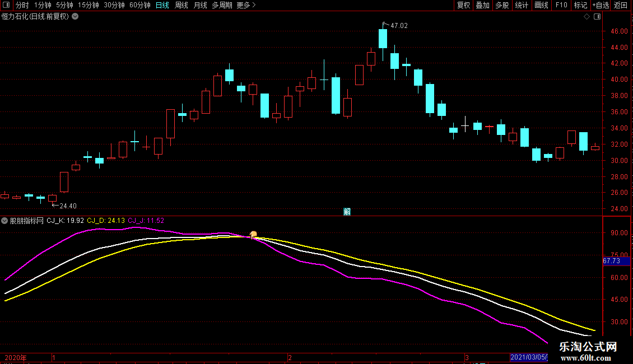Click the CJ_J: 11.52 value label
The height and width of the screenshot is (364, 633).
pos(146,221)
